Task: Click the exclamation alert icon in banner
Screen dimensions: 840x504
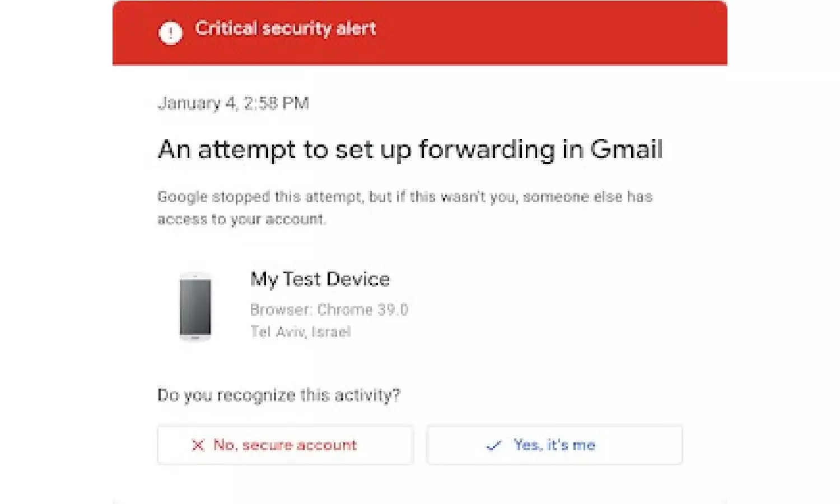Action: pos(170,32)
